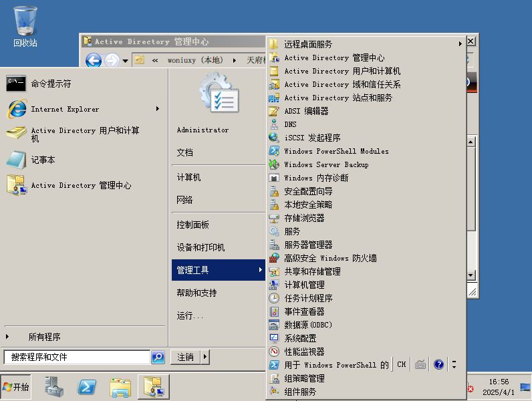Screen dimensions: 532x401
Task: Click the Administrator user picture
Action: pyautogui.click(x=219, y=93)
